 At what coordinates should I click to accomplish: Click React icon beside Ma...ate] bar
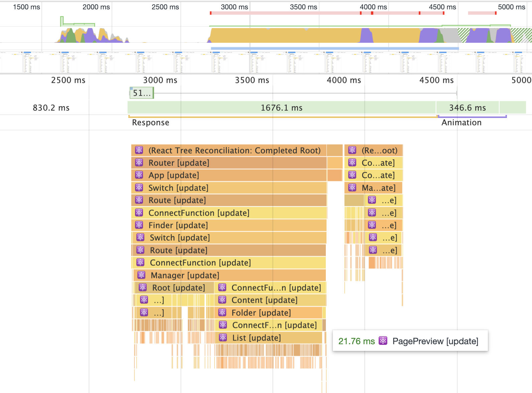(352, 187)
